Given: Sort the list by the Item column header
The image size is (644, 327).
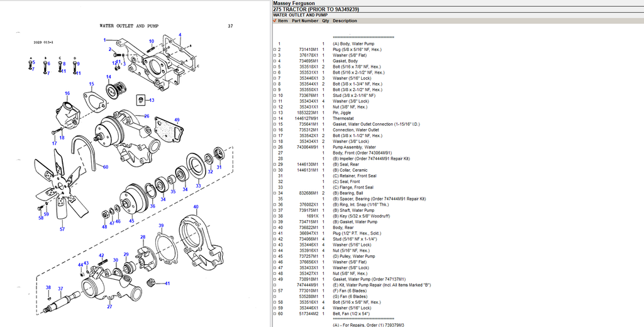Looking at the screenshot, I should [x=283, y=21].
